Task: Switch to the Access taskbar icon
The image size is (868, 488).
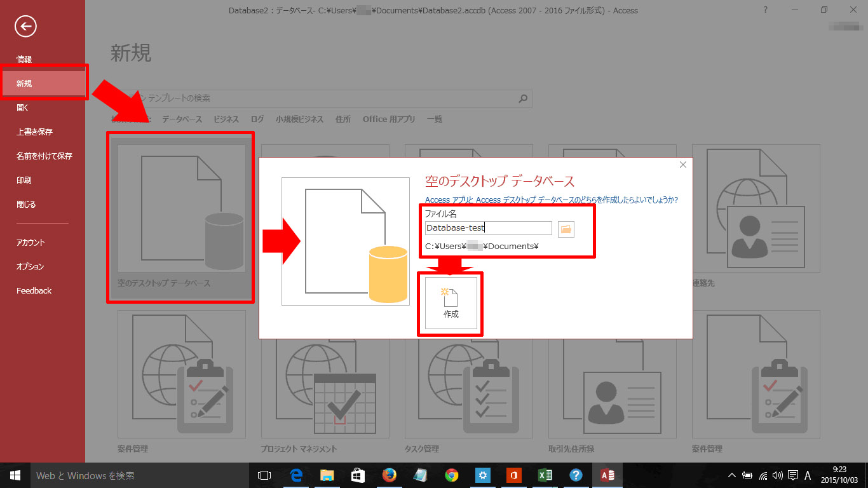Action: (x=607, y=475)
